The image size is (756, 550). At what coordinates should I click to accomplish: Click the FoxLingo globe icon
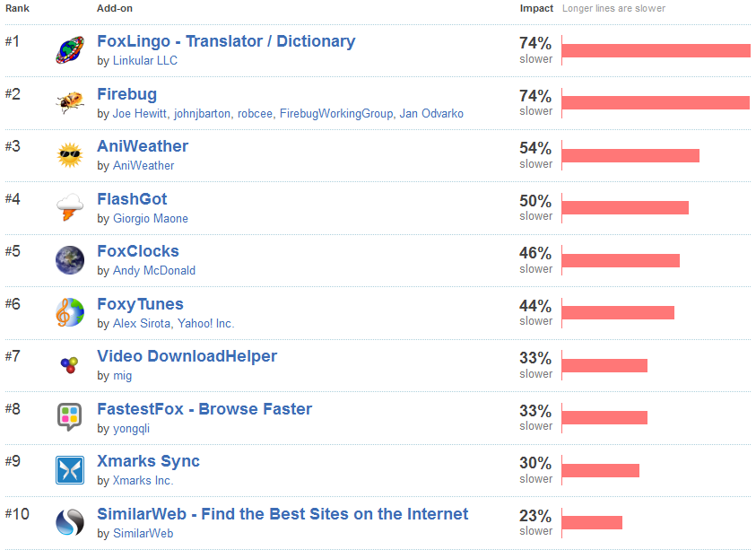pyautogui.click(x=70, y=50)
